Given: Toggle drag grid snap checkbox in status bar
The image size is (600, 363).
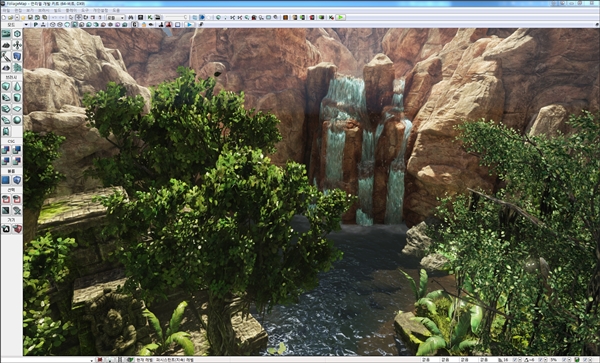Looking at the screenshot, I should [515, 360].
